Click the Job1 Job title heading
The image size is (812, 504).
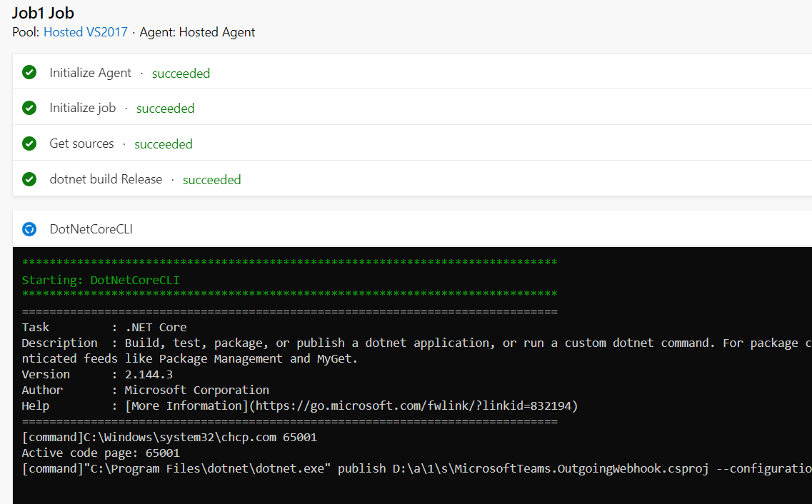(x=43, y=12)
